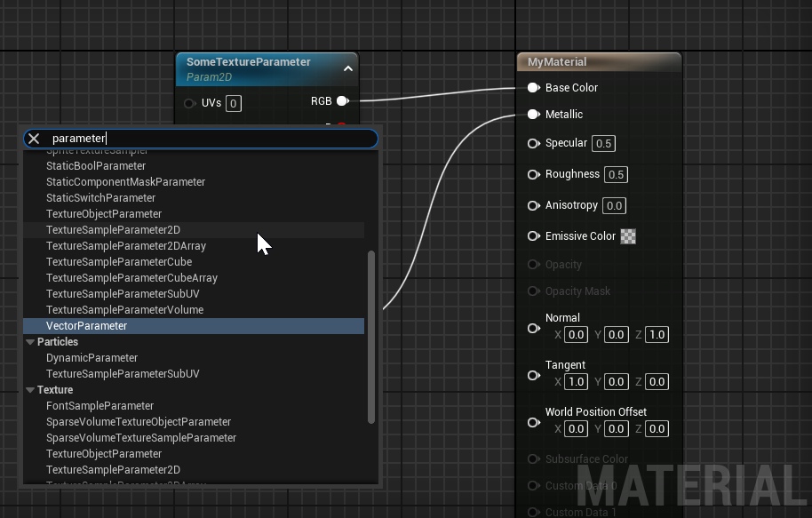This screenshot has height=518, width=812.
Task: Click the Metallic input pin
Action: [x=533, y=115]
